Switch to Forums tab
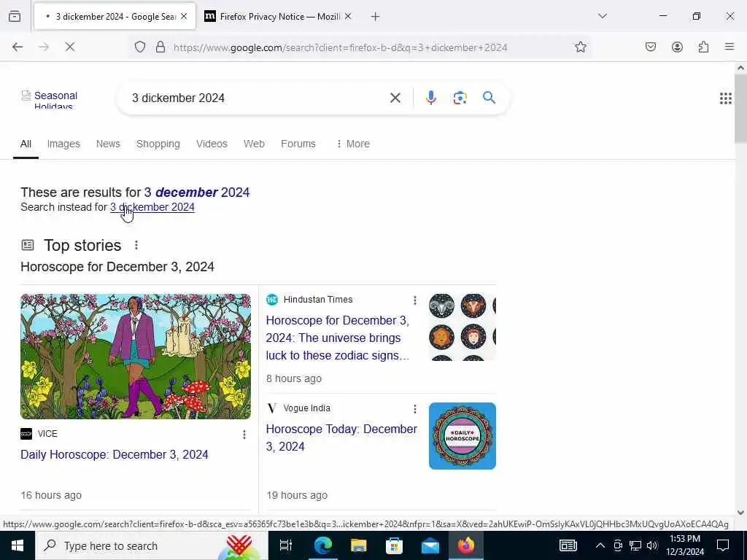Screen dimensions: 747x560 (298, 144)
